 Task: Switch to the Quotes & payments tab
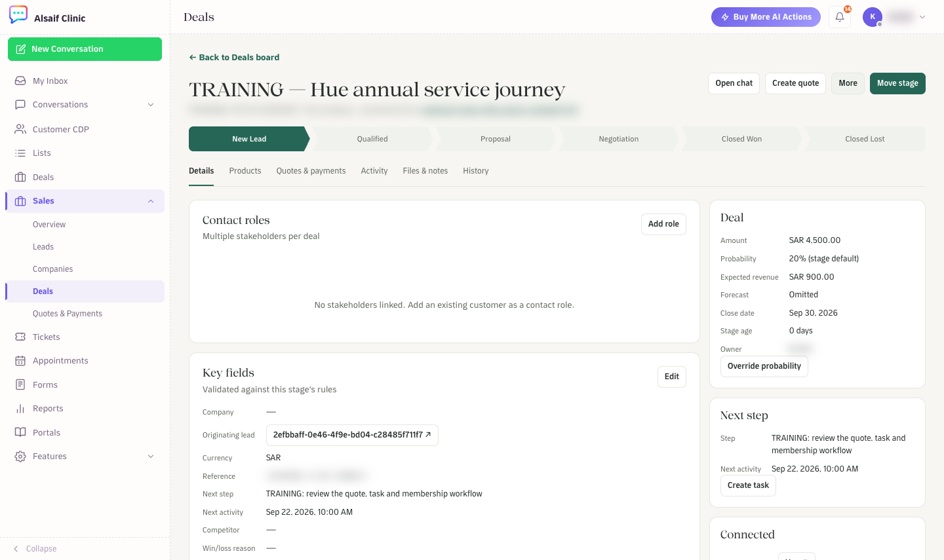[x=311, y=171]
